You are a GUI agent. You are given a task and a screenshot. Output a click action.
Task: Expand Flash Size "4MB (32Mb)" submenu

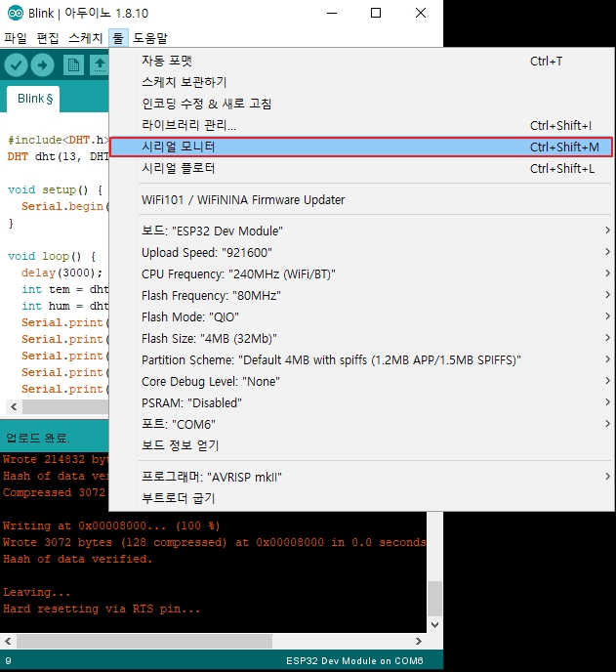tap(361, 339)
